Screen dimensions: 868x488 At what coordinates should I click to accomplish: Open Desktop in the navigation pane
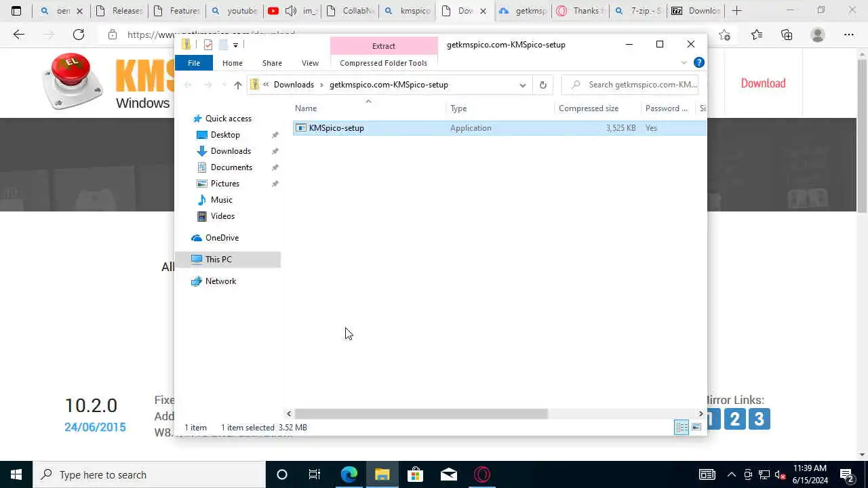(x=225, y=135)
